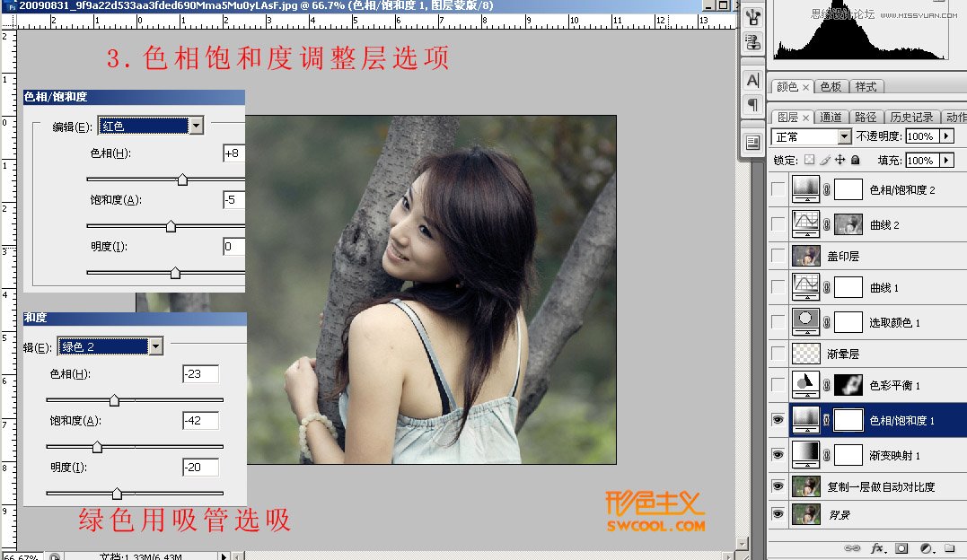Enable the lock transparent pixels icon
This screenshot has height=560, width=967.
coord(809,160)
